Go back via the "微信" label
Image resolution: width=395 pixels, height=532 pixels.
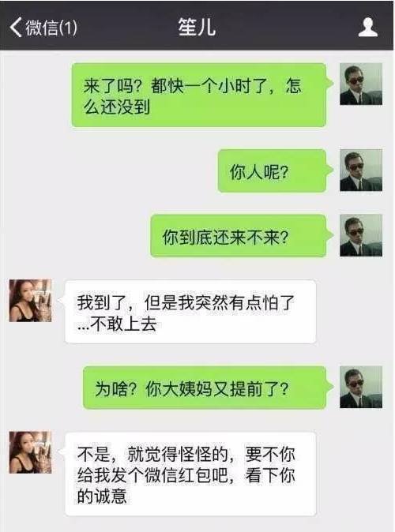click(x=42, y=28)
